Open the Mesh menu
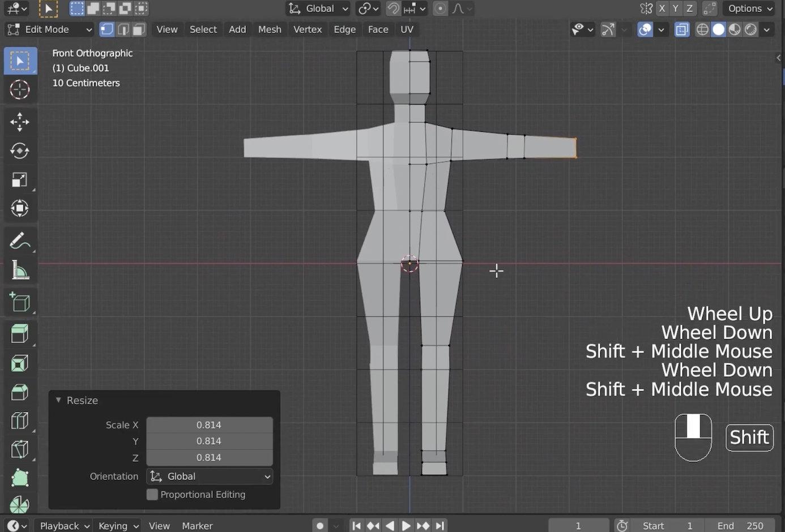Screen dimensions: 785x532 [x=270, y=29]
